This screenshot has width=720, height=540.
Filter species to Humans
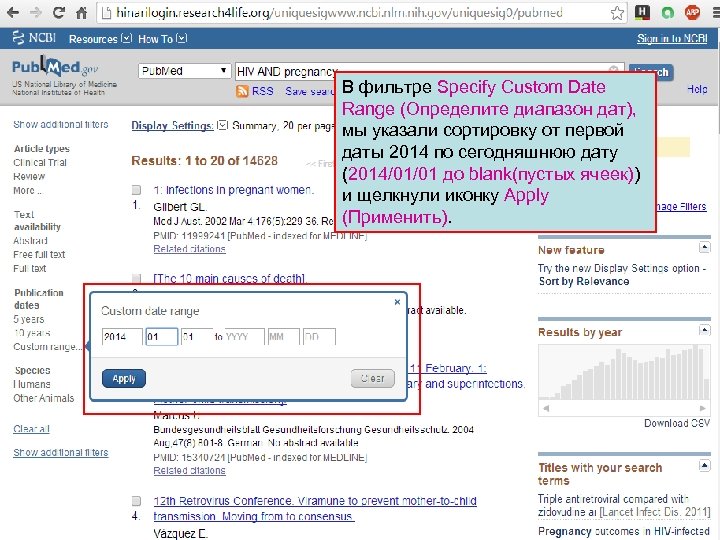pos(32,384)
